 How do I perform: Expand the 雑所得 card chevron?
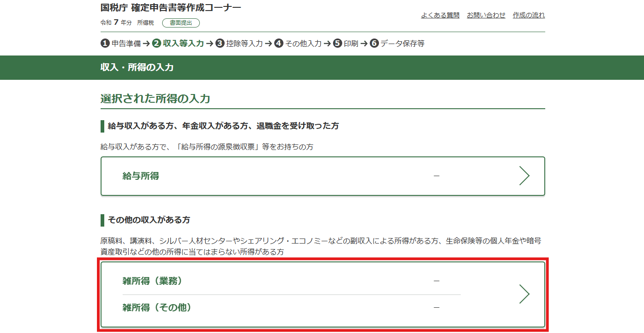525,294
